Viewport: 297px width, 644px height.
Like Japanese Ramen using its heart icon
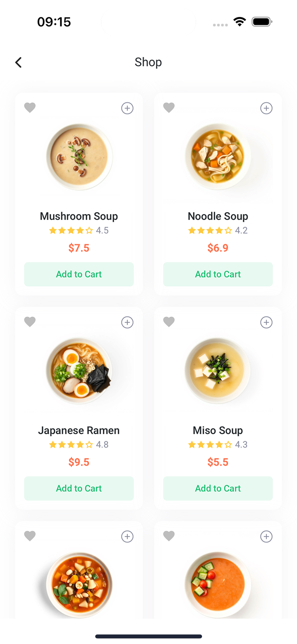(30, 322)
